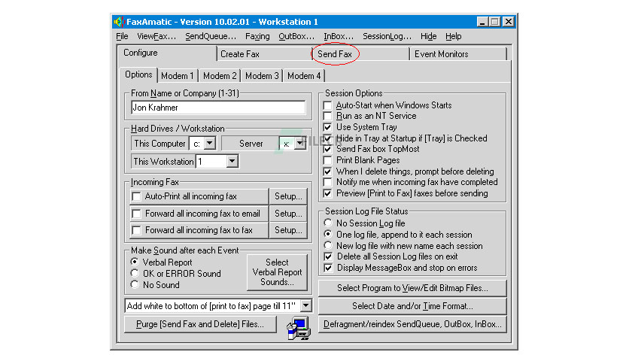
Task: Open Setup for forwarding fax to email
Action: pyautogui.click(x=288, y=214)
